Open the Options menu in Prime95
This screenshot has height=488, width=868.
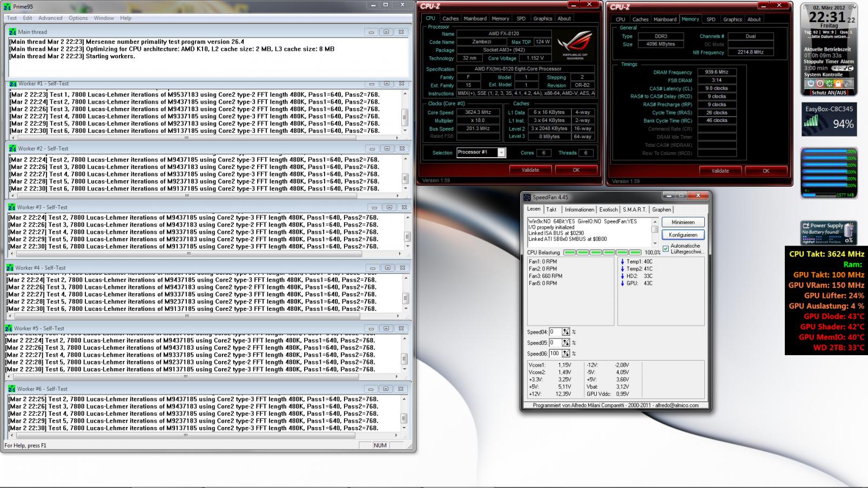78,18
